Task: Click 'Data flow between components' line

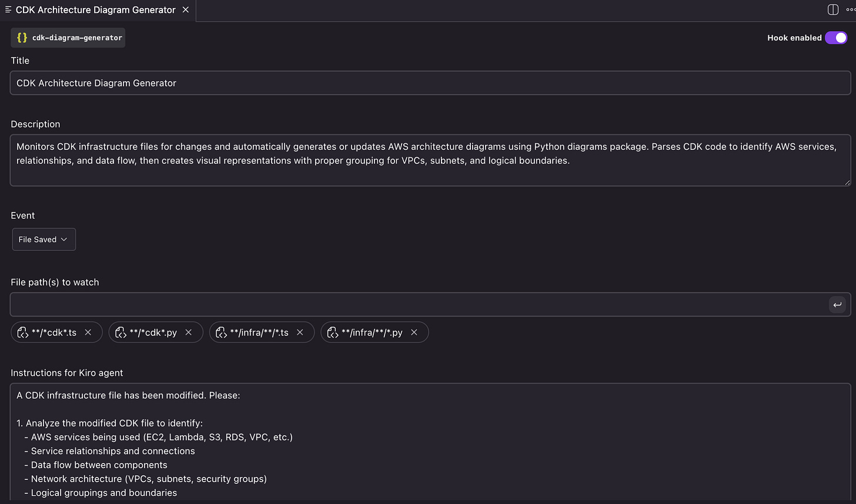Action: point(99,465)
